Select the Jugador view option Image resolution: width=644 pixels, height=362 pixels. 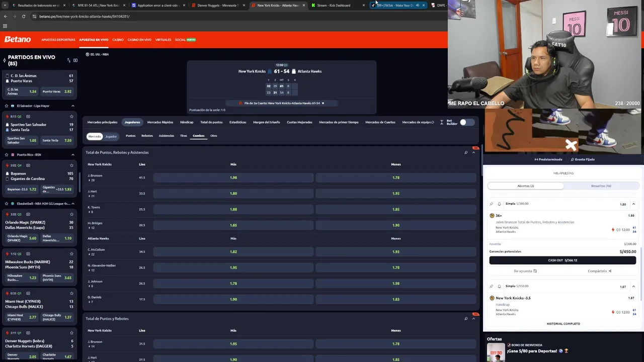point(111,136)
